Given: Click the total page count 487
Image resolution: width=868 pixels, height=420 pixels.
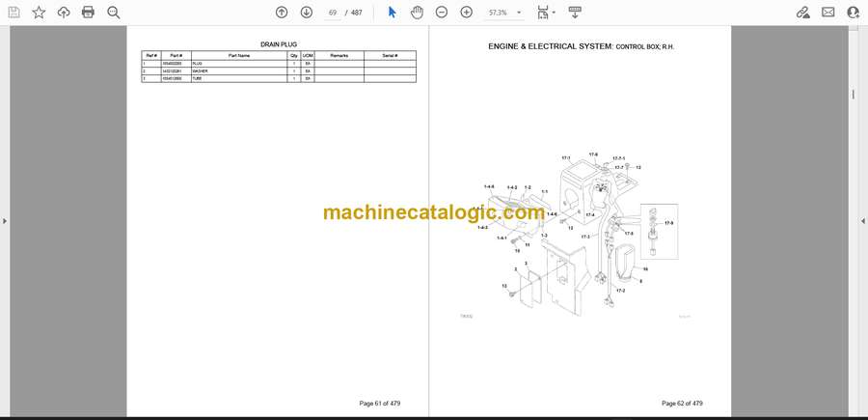Looking at the screenshot, I should pos(357,13).
